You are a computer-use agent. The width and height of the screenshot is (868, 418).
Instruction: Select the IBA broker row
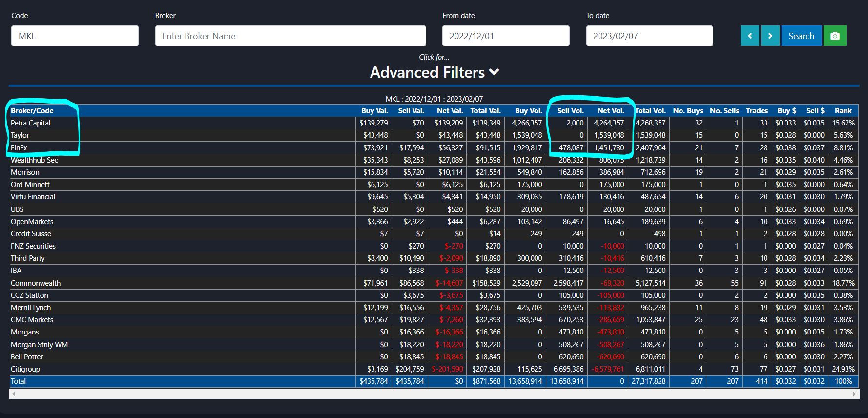tap(434, 271)
